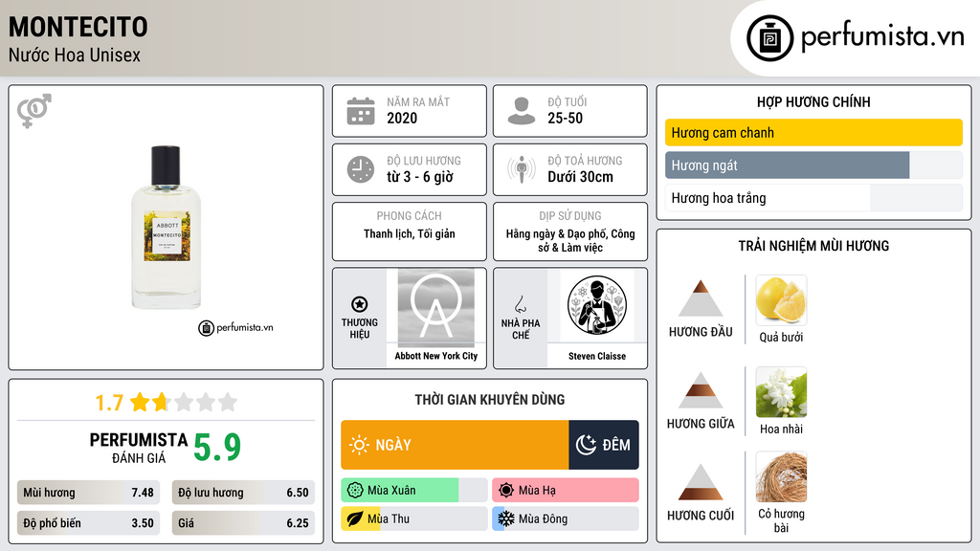980x551 pixels.
Task: Open the Montecito perfume bottle image
Action: click(x=167, y=228)
